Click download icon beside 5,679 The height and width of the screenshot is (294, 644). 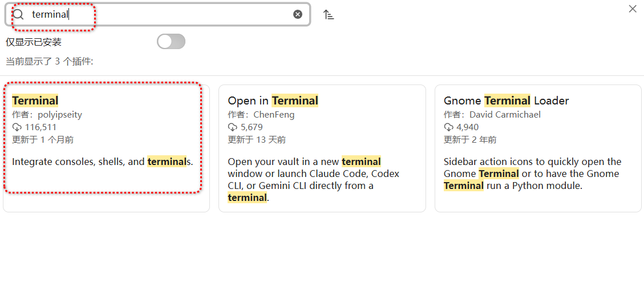click(x=232, y=127)
